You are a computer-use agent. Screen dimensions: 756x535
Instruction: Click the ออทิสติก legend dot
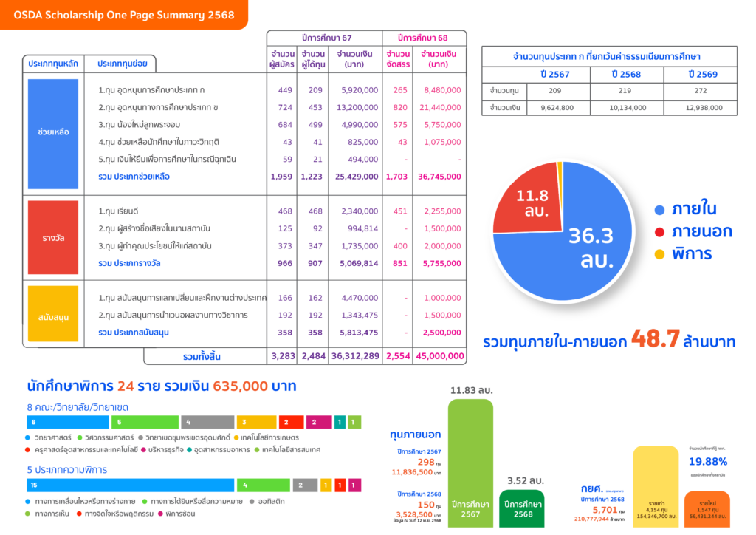pyautogui.click(x=250, y=501)
